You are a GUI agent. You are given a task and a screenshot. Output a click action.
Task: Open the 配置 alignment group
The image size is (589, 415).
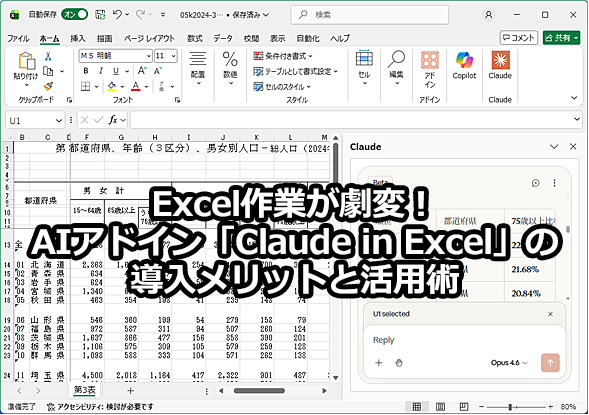pyautogui.click(x=198, y=68)
